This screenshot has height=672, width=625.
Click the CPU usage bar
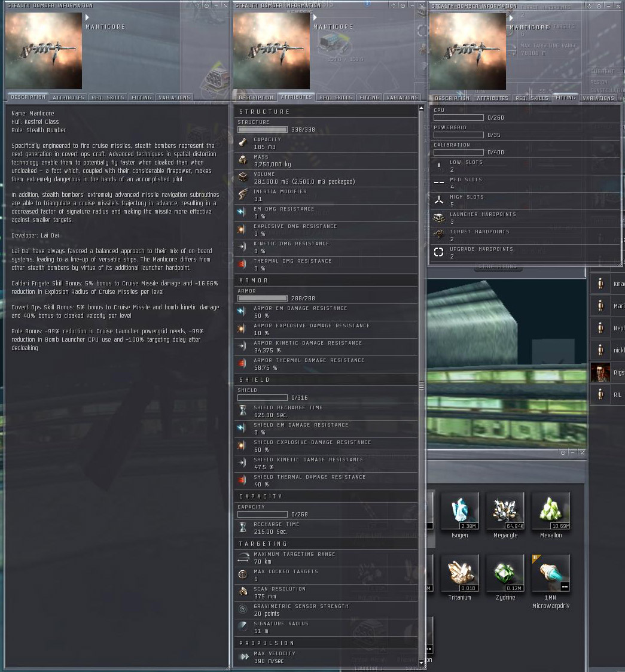[458, 117]
